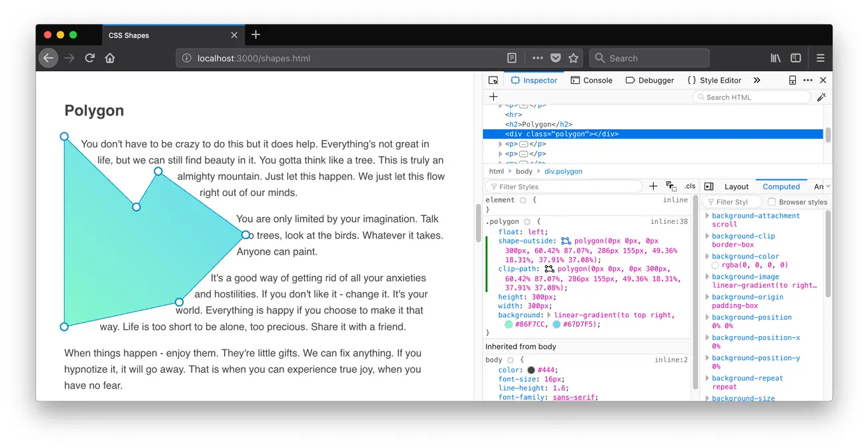Viewport: 868px width, 448px height.
Task: Add new style rule with plus icon
Action: [653, 187]
